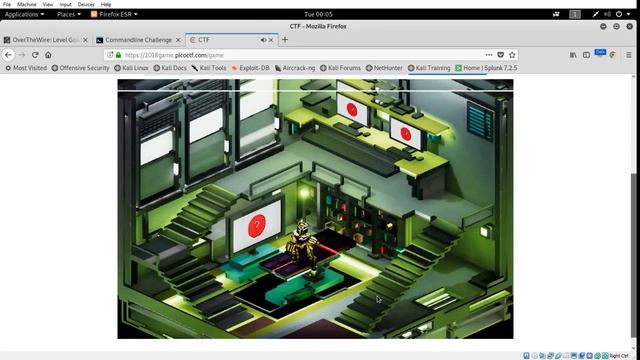This screenshot has width=640, height=360.
Task: Close the CTF tab
Action: tap(271, 40)
